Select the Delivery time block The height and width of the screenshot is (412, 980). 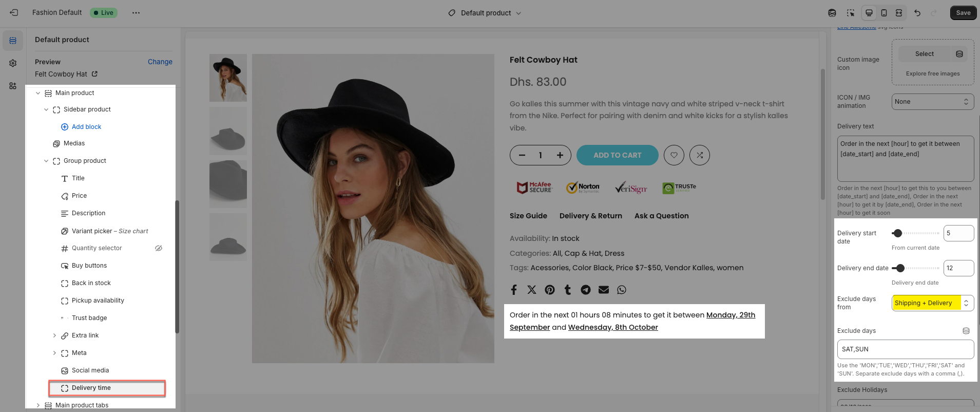click(x=91, y=388)
